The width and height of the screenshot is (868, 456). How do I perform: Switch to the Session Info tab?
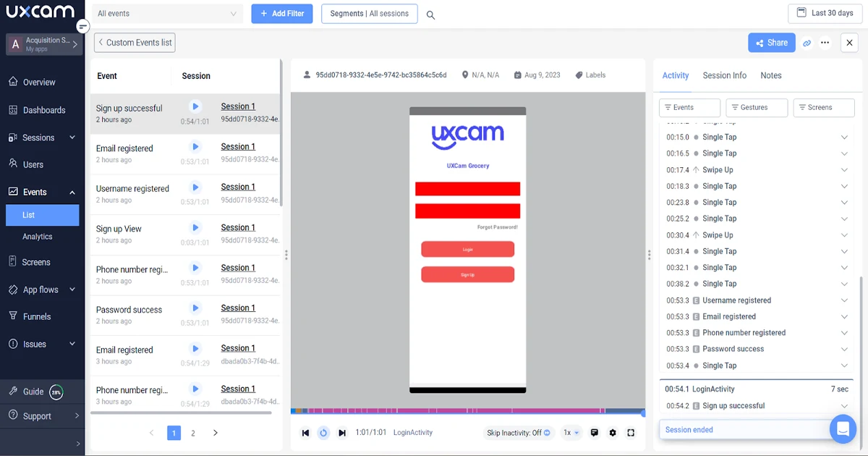[724, 75]
